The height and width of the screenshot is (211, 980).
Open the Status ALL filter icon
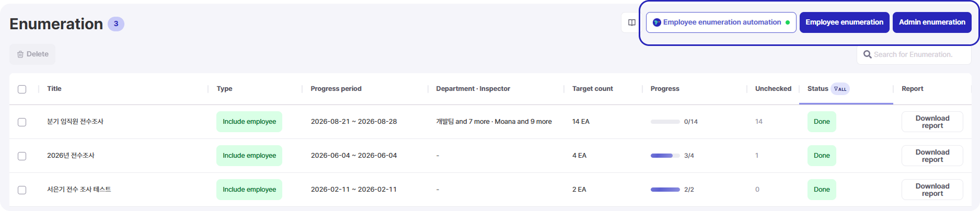841,89
